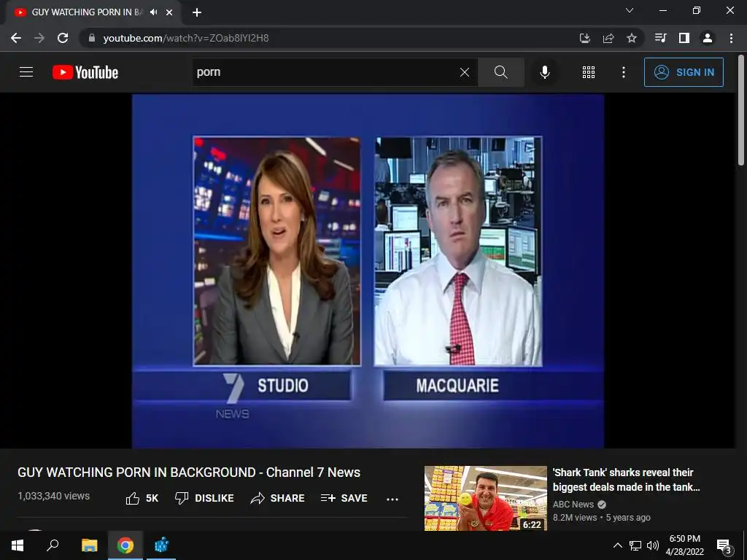Open 'Shark Tank' sharks reveal video title

click(x=626, y=480)
